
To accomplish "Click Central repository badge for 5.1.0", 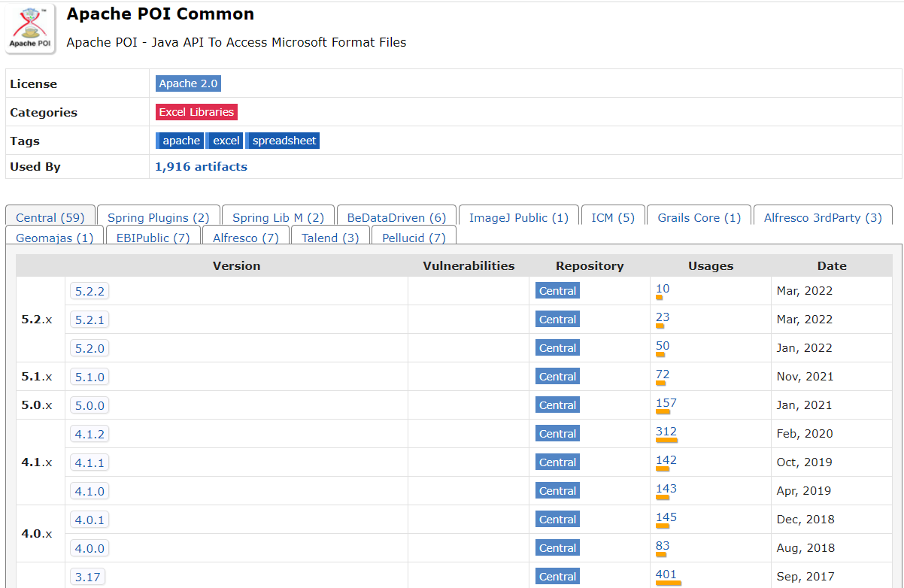I will pyautogui.click(x=557, y=377).
